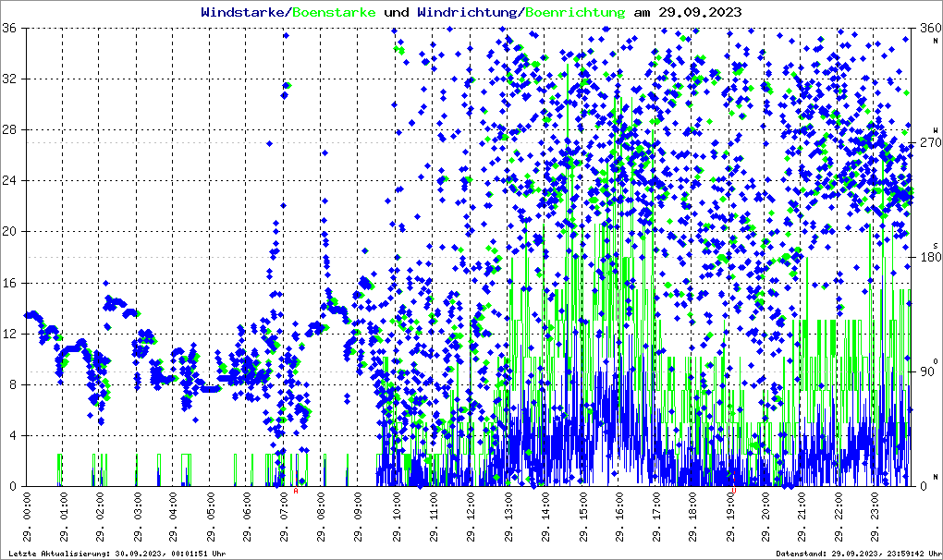Click the time label '29. 22:00'
Screen dimensions: 943x560
pyautogui.click(x=839, y=517)
